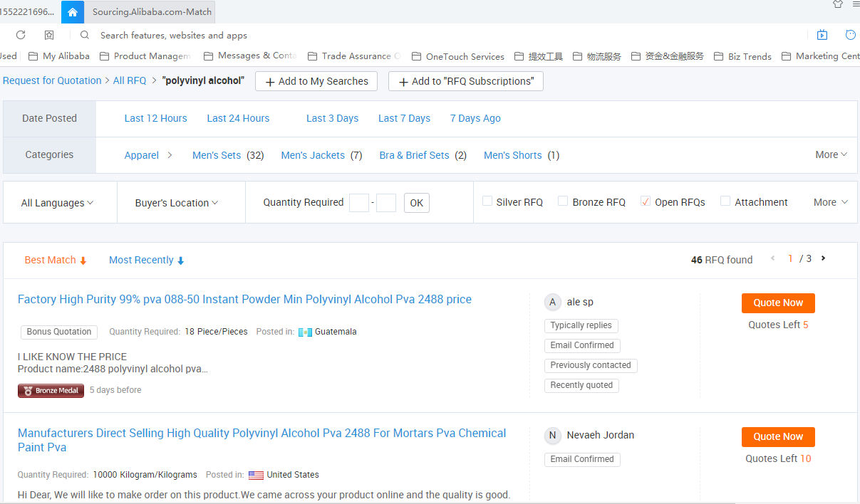Click the search magnifier icon
The image size is (860, 504).
pos(85,35)
